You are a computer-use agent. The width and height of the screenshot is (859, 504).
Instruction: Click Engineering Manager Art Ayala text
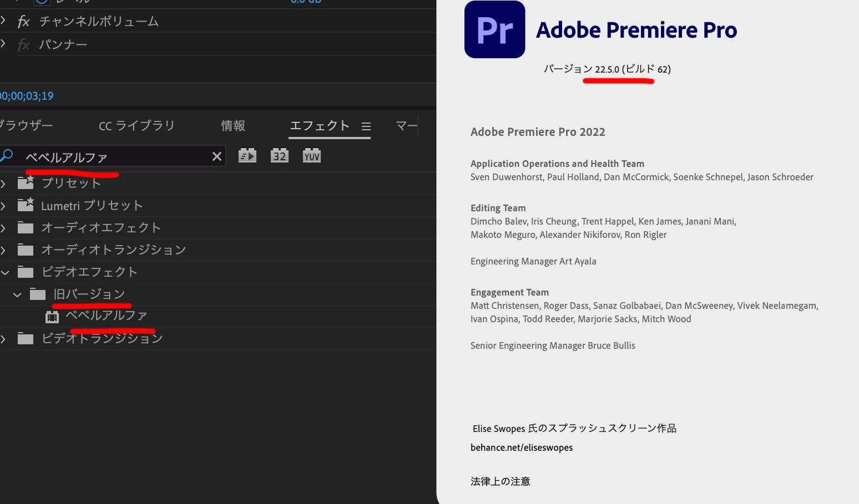533,261
